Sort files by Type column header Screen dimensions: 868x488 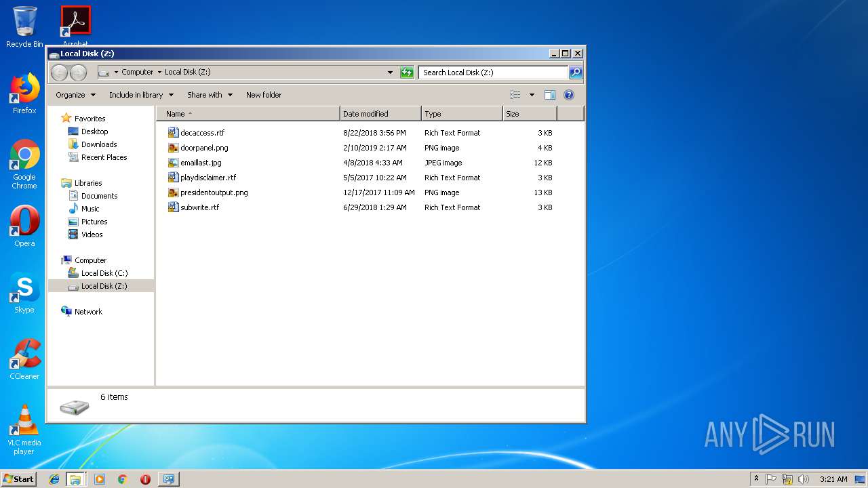coord(462,114)
